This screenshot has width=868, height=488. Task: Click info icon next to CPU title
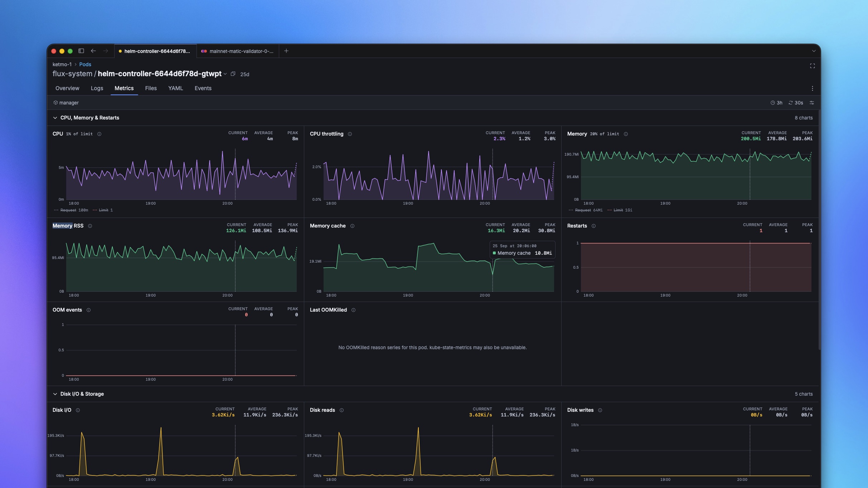click(x=100, y=134)
